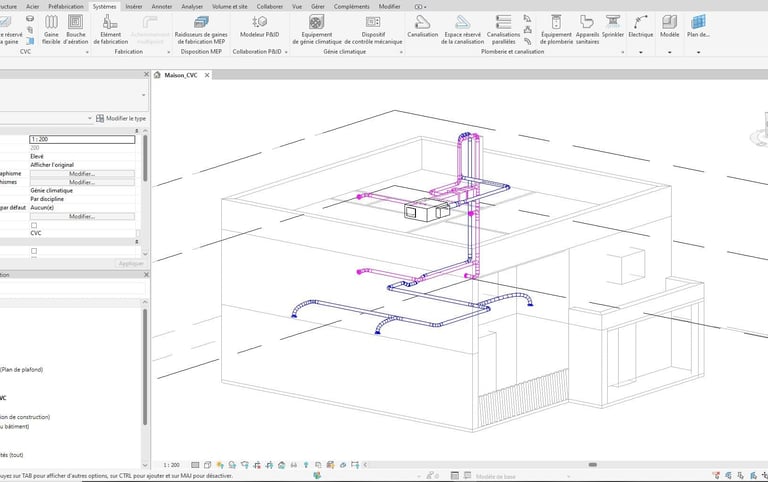This screenshot has height=482, width=768.
Task: Place Équipement de génie climatique
Action: tap(316, 27)
